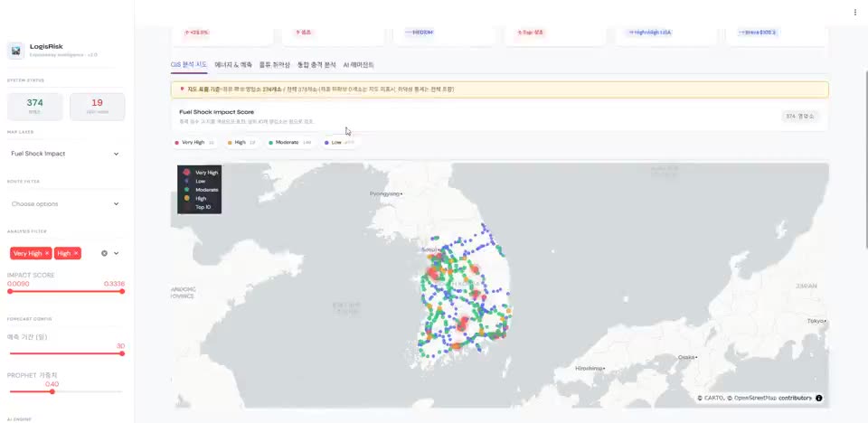This screenshot has width=868, height=423.
Task: Click the Top 10 legend entry
Action: (x=199, y=206)
